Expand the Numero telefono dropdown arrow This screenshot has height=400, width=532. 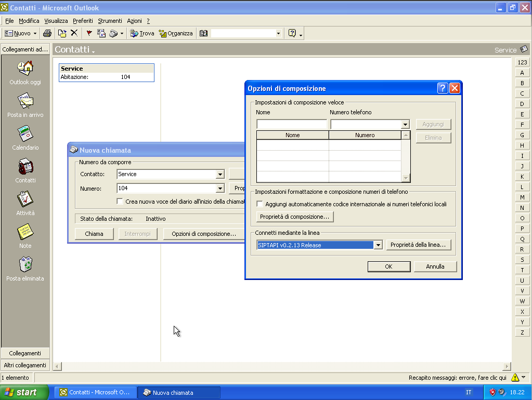pos(406,124)
